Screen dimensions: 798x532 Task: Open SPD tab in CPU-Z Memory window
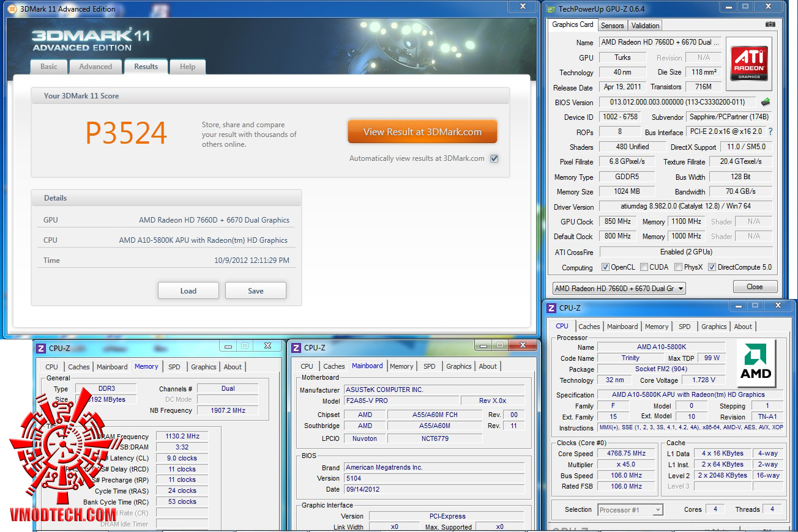[174, 367]
